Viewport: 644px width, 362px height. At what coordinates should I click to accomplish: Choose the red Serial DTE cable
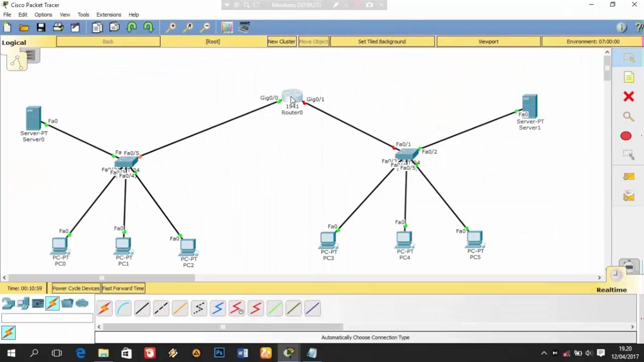tap(256, 308)
